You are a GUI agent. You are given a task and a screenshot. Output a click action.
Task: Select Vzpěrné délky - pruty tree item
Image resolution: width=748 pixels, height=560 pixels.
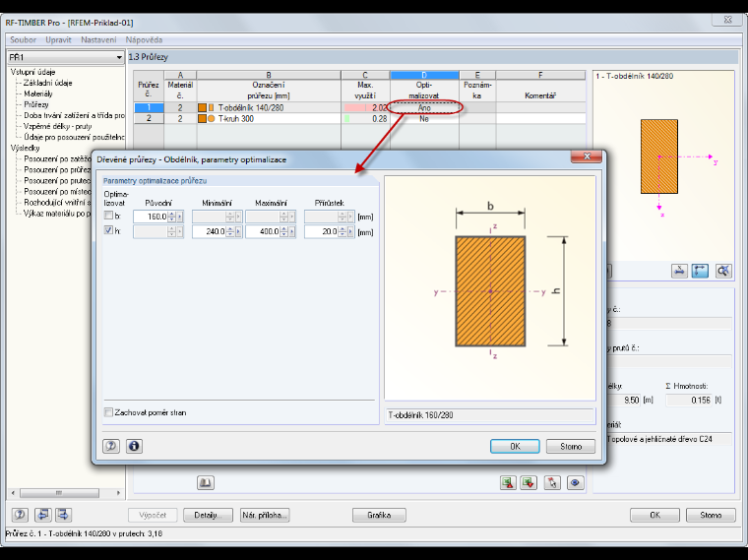coord(57,126)
